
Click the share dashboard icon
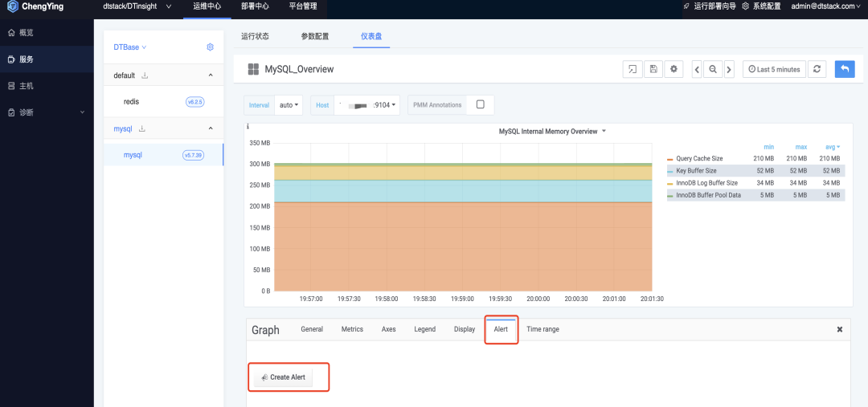click(x=633, y=69)
